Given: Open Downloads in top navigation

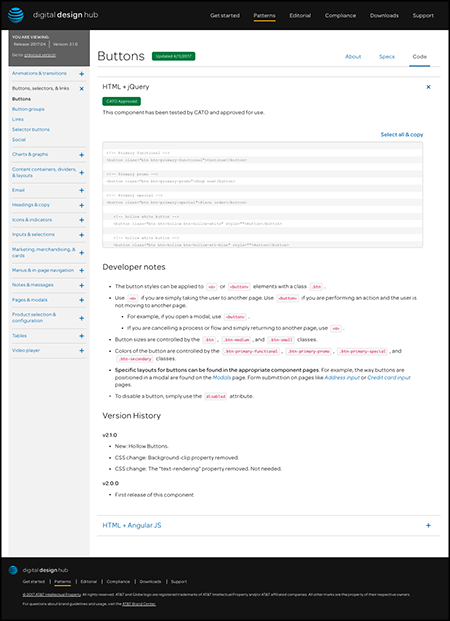Looking at the screenshot, I should [384, 15].
